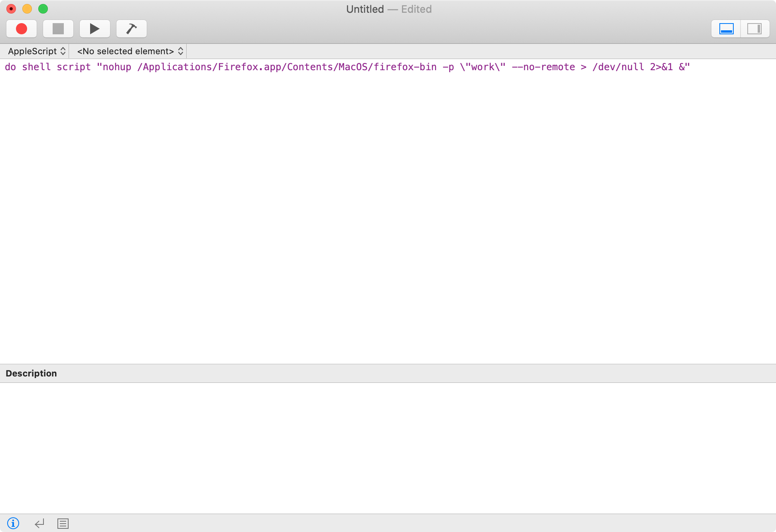The height and width of the screenshot is (532, 776).
Task: Run the script with the Play button
Action: tap(95, 29)
